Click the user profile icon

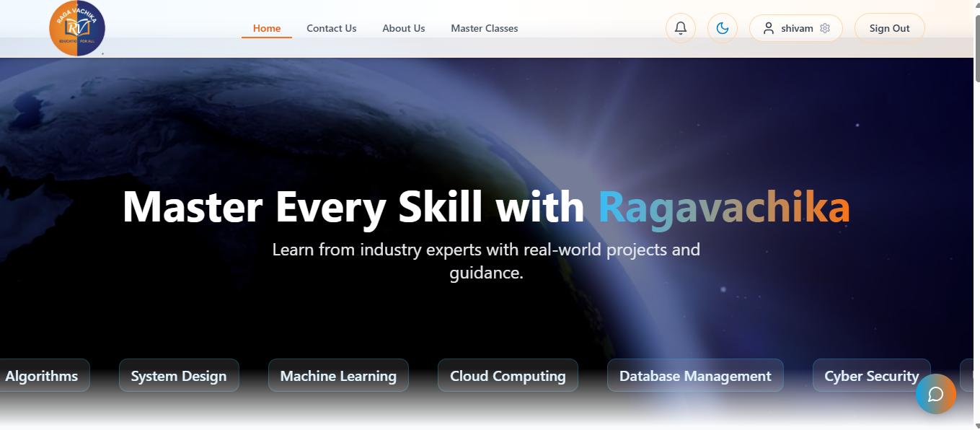pos(769,28)
